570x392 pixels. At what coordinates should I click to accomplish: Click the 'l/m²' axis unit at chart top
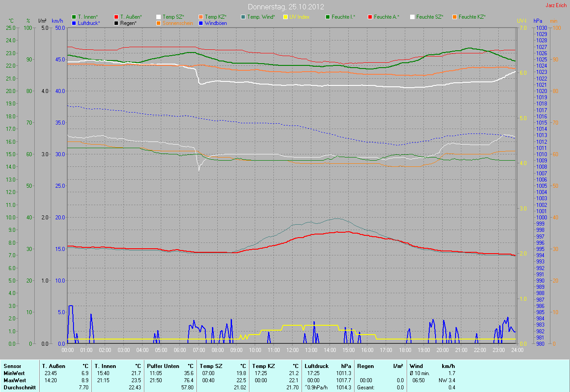point(42,21)
